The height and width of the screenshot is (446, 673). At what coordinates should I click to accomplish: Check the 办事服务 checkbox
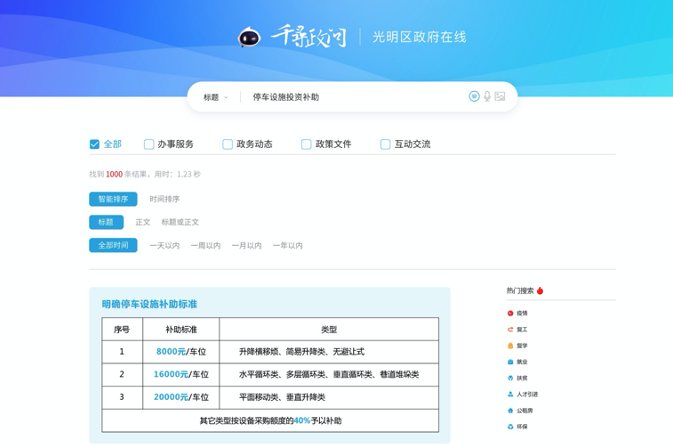pos(149,144)
